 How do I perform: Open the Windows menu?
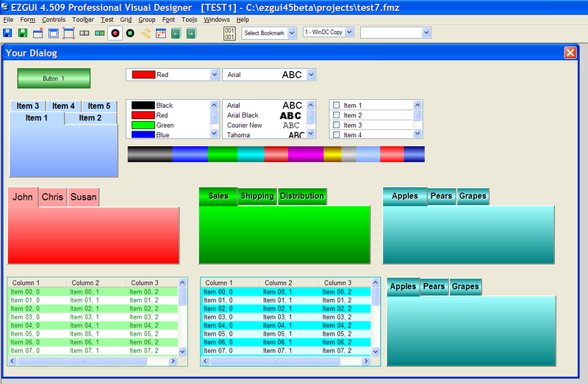click(217, 20)
